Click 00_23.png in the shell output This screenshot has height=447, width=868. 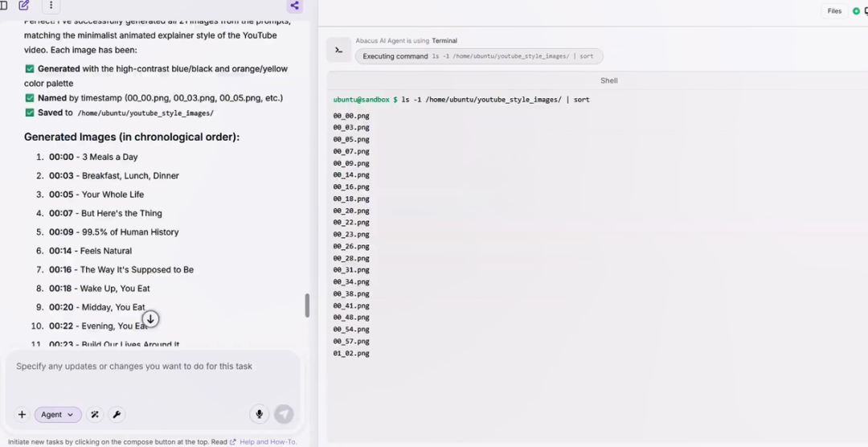[351, 234]
